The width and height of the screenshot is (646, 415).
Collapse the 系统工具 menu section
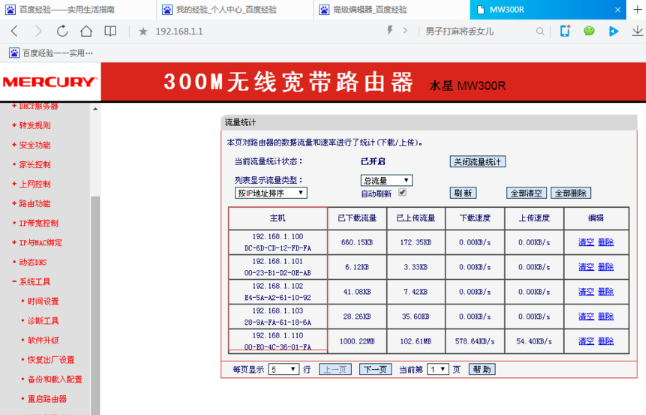(x=36, y=282)
